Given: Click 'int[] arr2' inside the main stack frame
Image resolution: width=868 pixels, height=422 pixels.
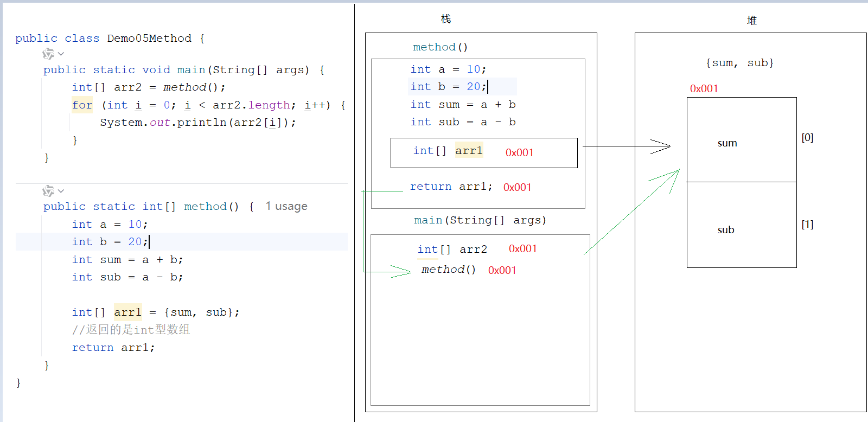Looking at the screenshot, I should 452,249.
